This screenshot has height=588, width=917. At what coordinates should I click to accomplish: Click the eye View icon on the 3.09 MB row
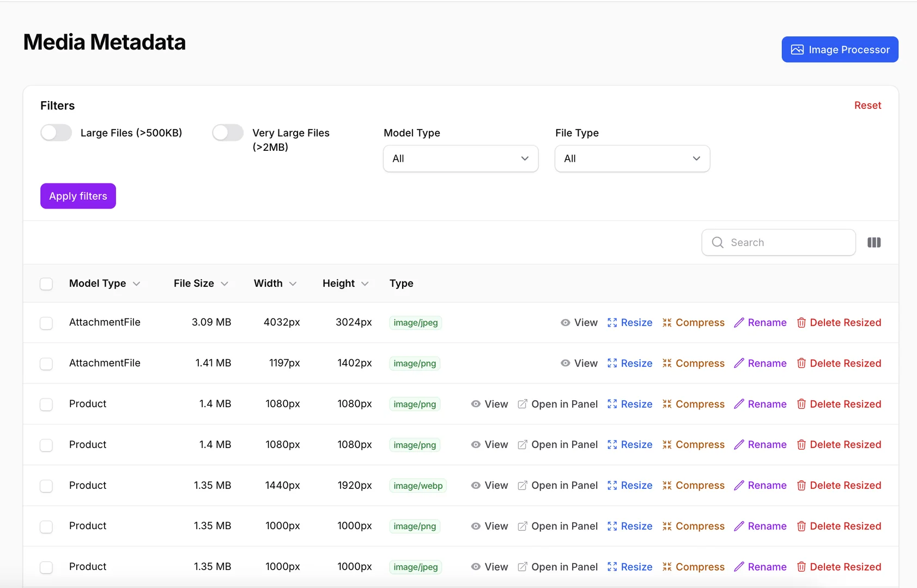coord(564,322)
